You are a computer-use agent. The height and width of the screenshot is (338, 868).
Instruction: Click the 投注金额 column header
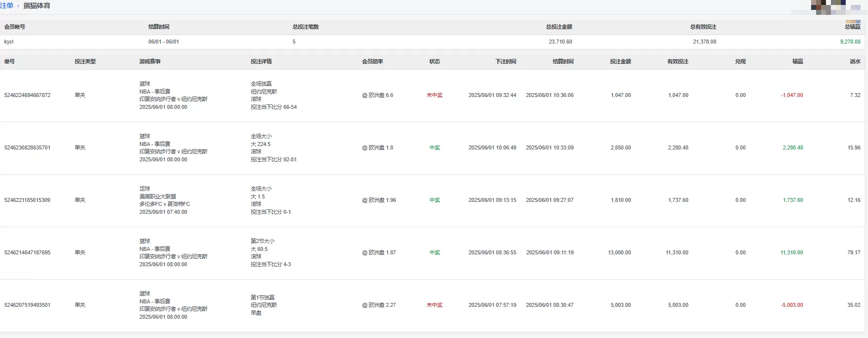620,61
